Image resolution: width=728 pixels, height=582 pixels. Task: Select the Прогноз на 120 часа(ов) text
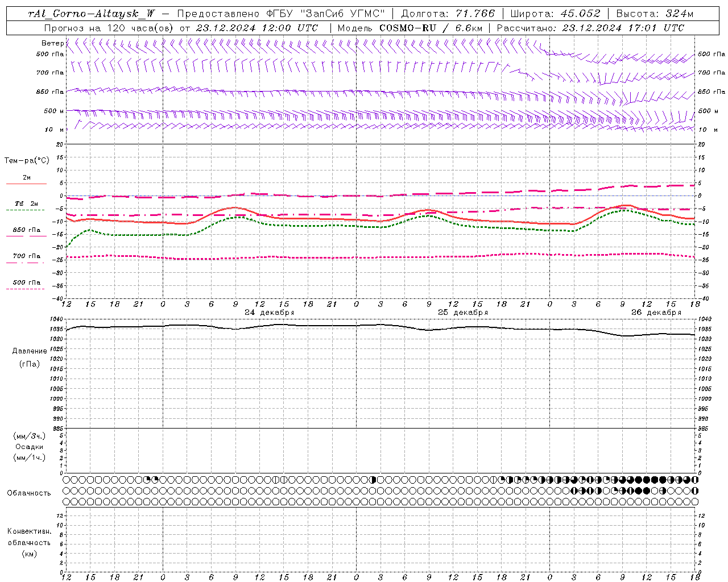click(x=109, y=28)
